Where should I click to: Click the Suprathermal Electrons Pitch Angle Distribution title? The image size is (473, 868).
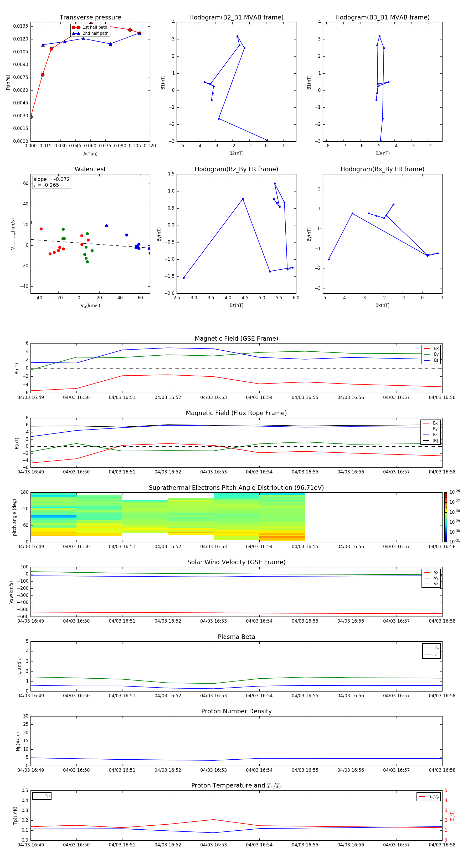click(x=236, y=488)
